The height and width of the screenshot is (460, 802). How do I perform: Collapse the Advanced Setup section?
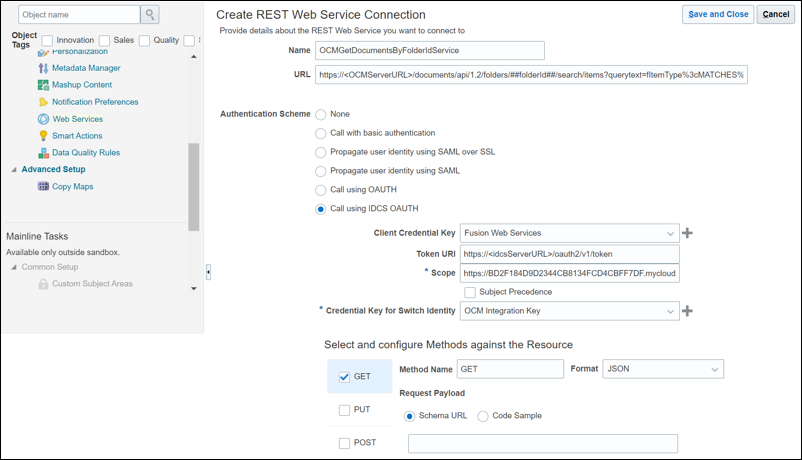click(14, 170)
